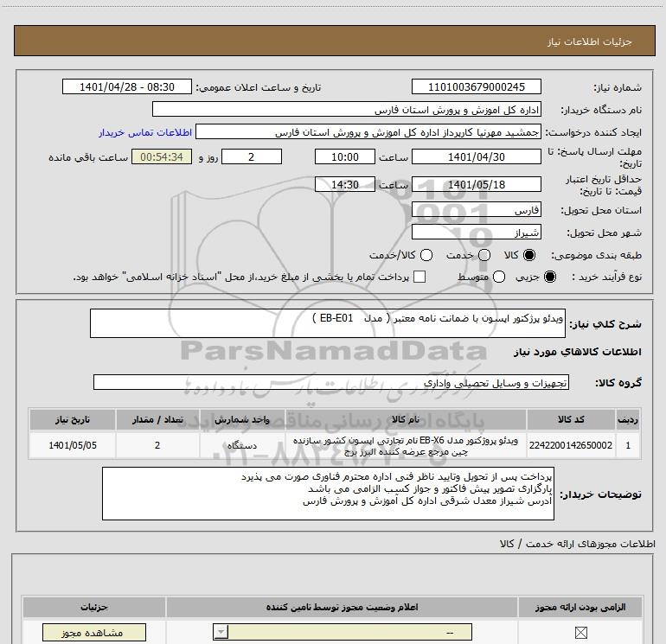Click the اعلام وضعیت مجوز column header
The height and width of the screenshot is (644, 666).
[x=342, y=607]
